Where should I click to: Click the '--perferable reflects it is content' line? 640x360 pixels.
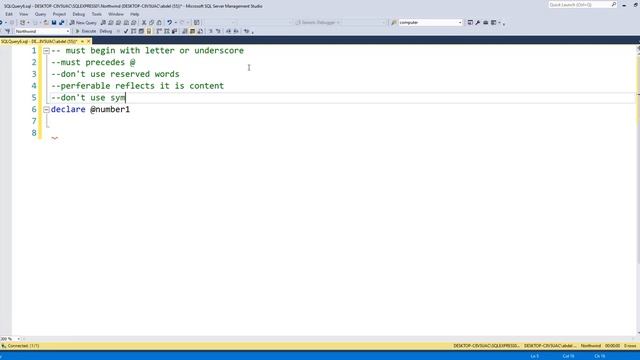(138, 86)
